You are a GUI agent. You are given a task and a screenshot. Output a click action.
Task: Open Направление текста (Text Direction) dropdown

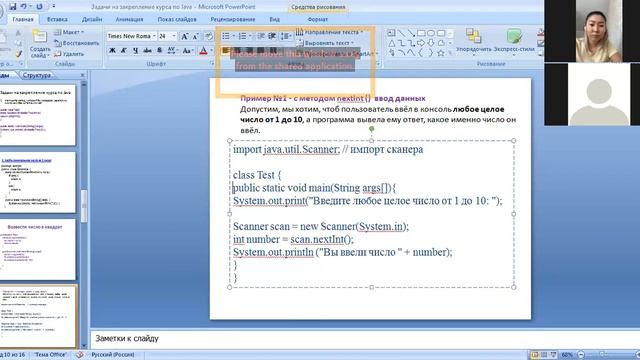329,32
